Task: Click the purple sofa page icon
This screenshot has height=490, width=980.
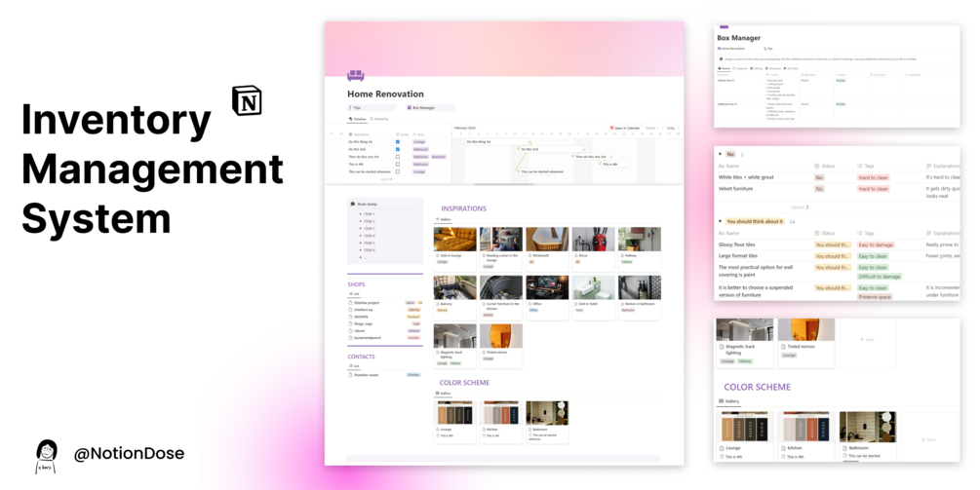Action: 356,76
